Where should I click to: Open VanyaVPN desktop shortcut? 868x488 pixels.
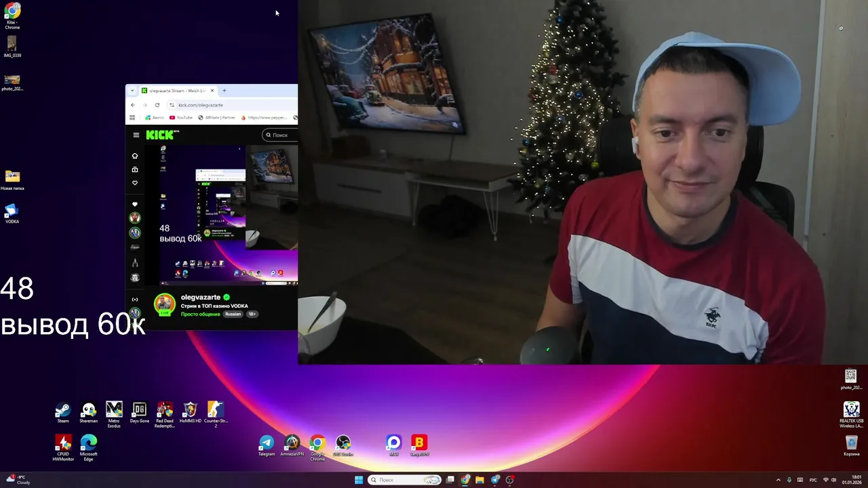click(x=419, y=445)
